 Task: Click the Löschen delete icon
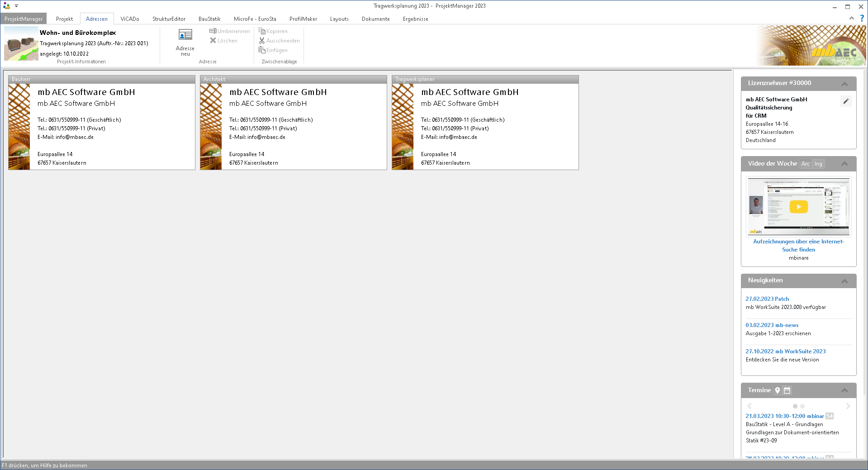(x=213, y=41)
